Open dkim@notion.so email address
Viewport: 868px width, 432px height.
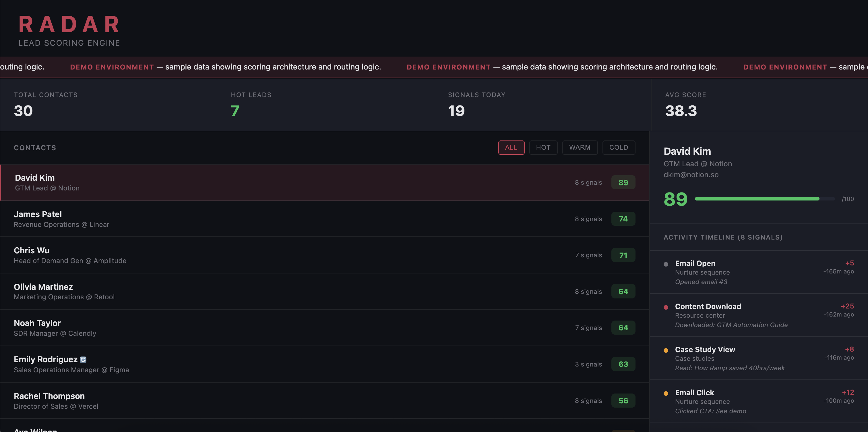coord(691,175)
